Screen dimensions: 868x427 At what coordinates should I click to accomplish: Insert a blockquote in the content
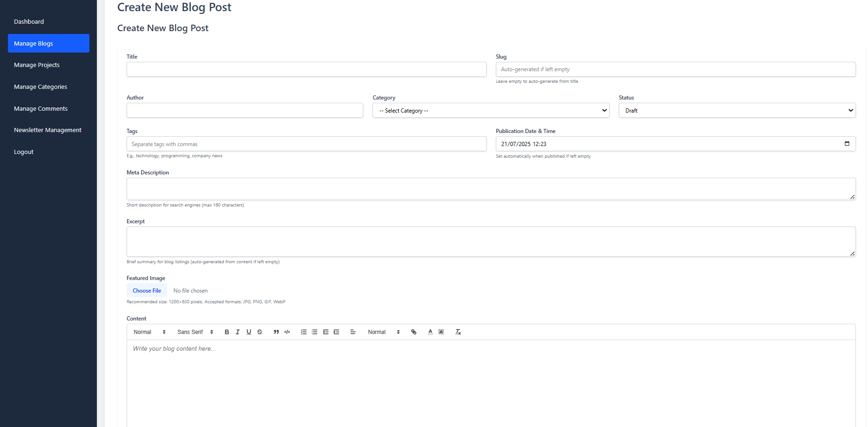coord(276,332)
